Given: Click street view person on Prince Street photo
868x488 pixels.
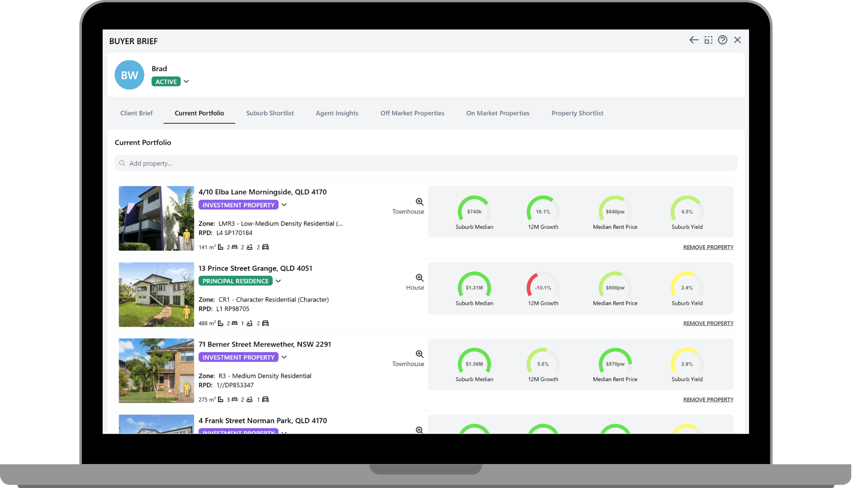Looking at the screenshot, I should [x=187, y=312].
